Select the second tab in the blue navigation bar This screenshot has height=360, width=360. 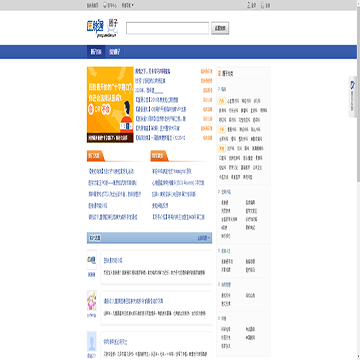click(114, 52)
